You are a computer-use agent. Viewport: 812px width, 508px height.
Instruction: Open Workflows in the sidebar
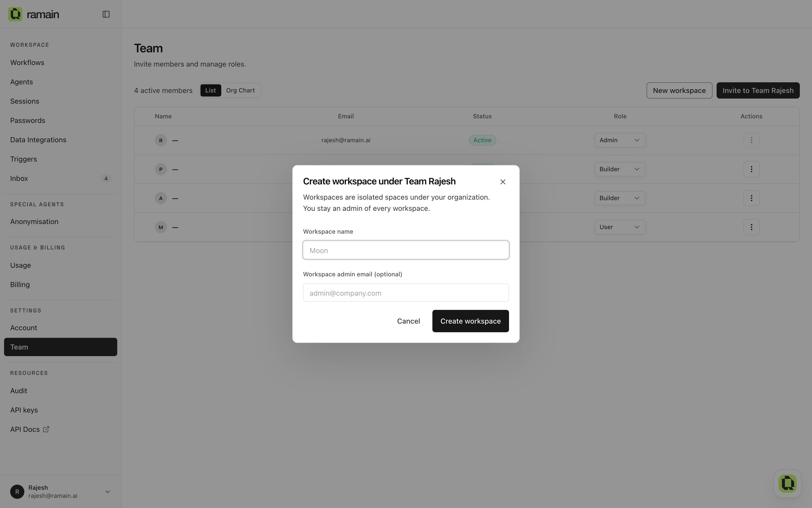click(x=60, y=62)
